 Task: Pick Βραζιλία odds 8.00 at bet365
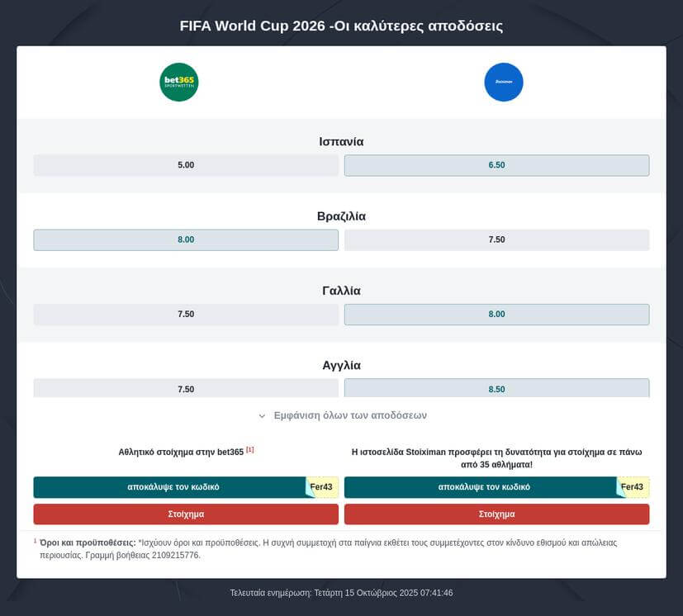click(x=186, y=240)
